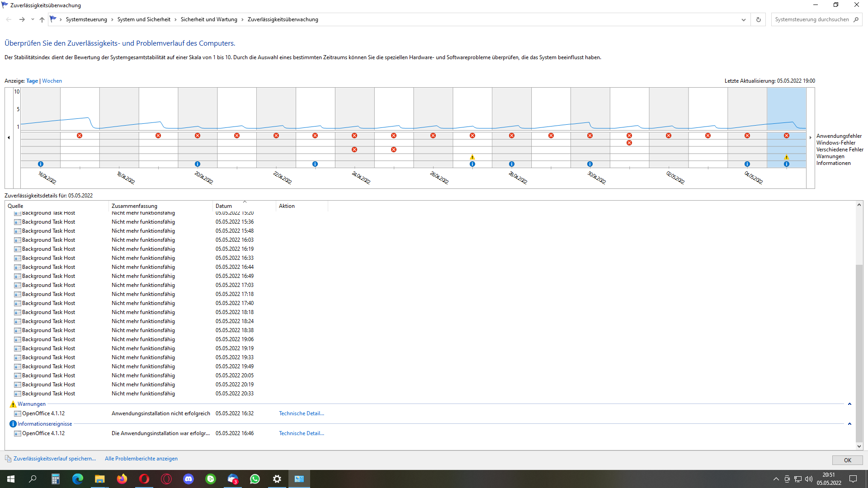Image resolution: width=868 pixels, height=488 pixels.
Task: Go up one level with up arrow
Action: coord(42,19)
